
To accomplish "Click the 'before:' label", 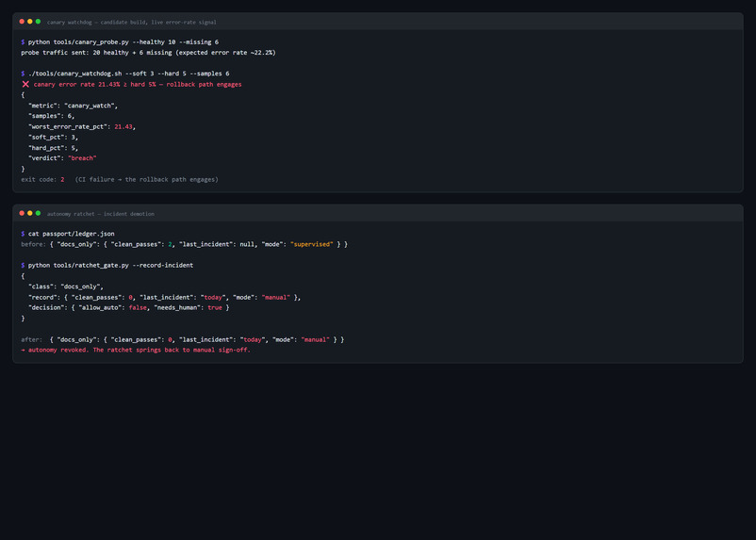I will coord(33,244).
